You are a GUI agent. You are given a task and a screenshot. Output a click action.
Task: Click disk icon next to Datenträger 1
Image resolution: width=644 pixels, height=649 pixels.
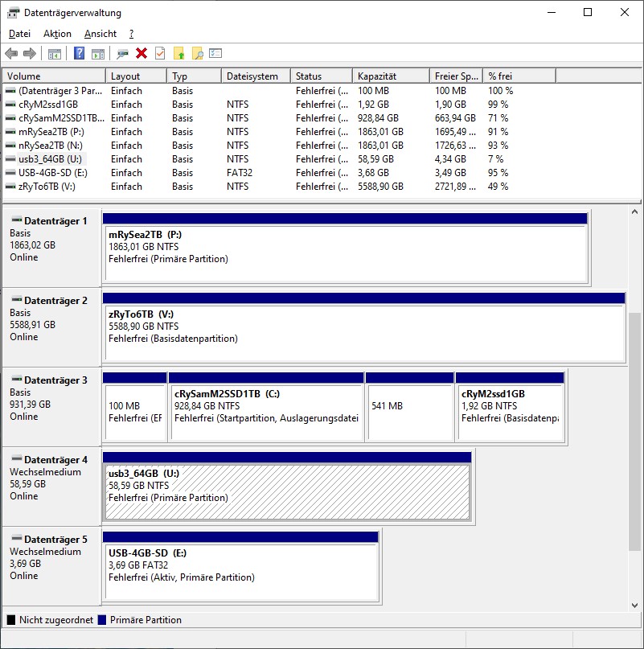pos(17,220)
